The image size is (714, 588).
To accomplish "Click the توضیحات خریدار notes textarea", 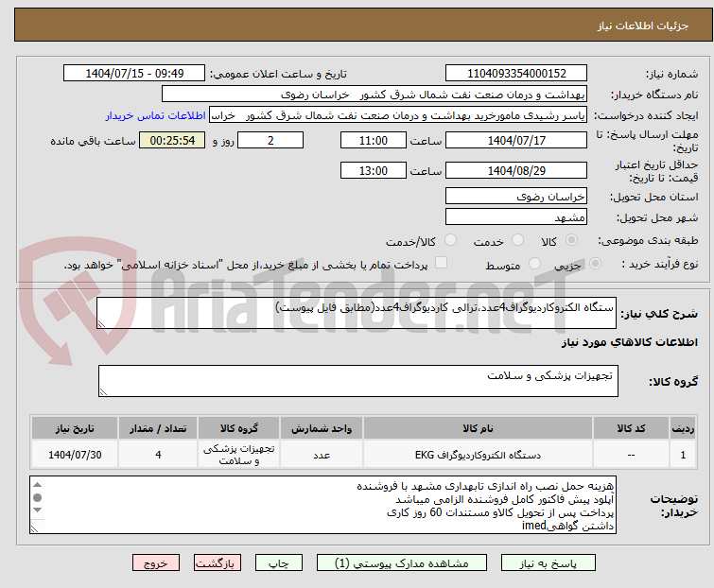I will coord(322,505).
